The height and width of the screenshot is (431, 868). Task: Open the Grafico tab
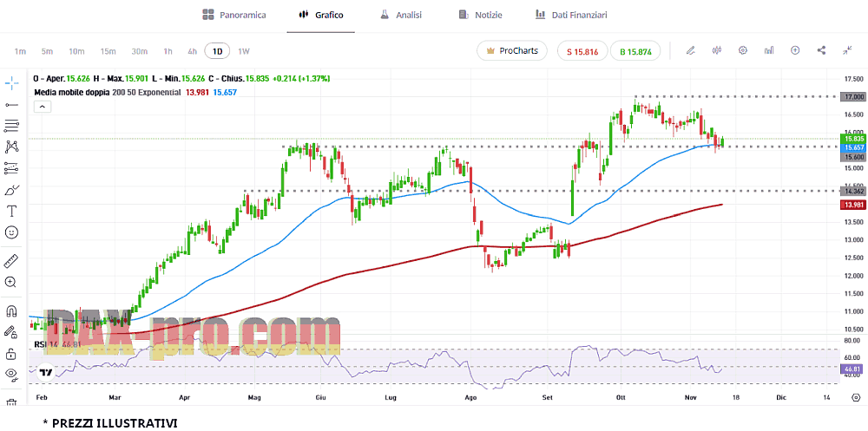(320, 15)
